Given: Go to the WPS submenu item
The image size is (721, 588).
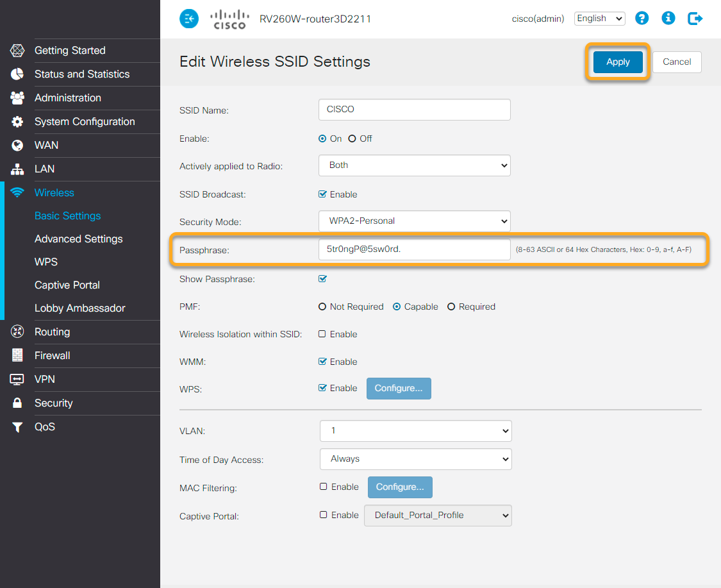Looking at the screenshot, I should [x=46, y=262].
